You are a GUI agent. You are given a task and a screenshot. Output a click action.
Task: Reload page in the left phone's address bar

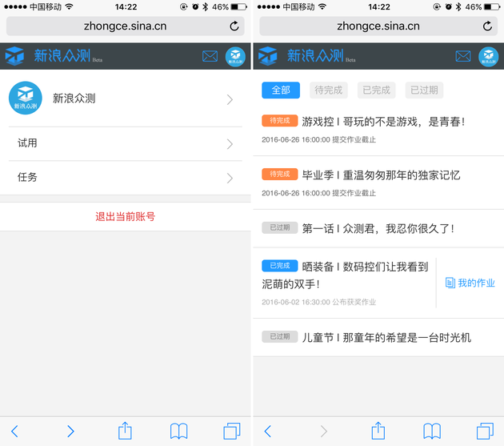234,26
